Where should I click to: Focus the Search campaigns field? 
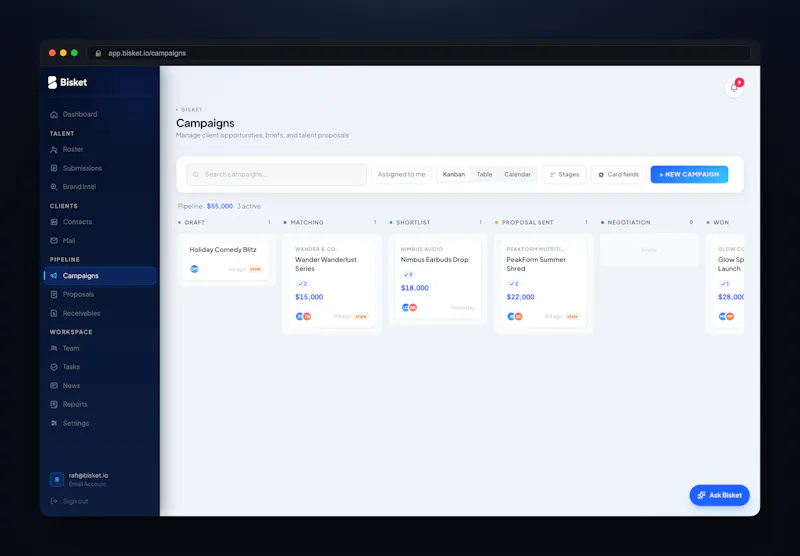pyautogui.click(x=276, y=174)
